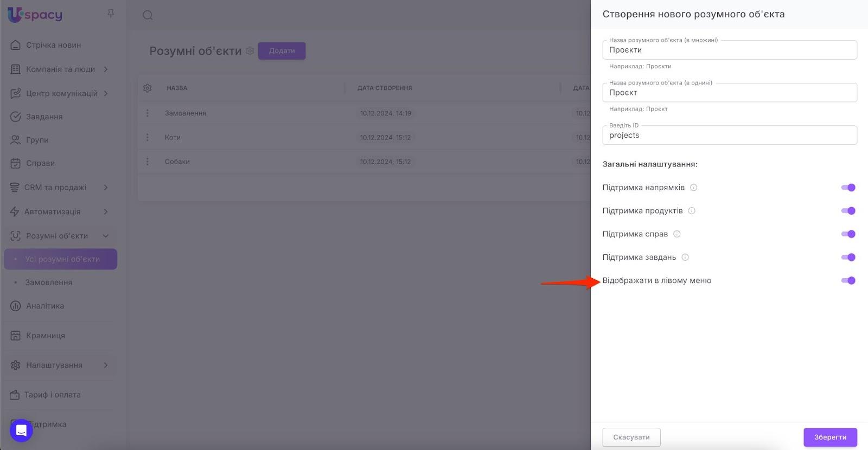Disable Підтримка справ switch
The height and width of the screenshot is (450, 868).
[x=848, y=234]
